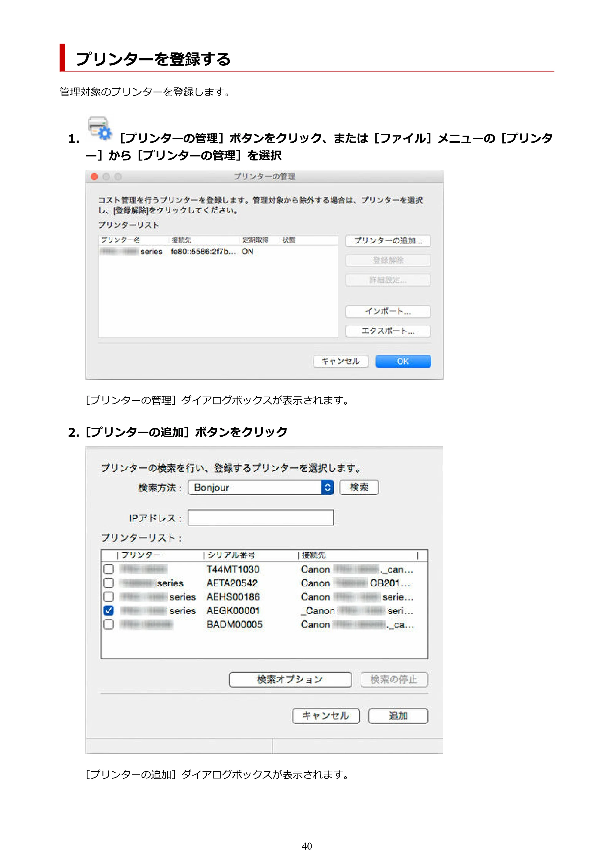
Task: Click the 接続先 header in the add-printer list
Action: click(x=314, y=555)
